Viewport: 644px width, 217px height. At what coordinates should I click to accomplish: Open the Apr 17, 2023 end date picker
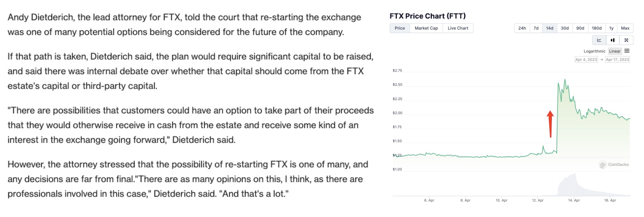617,60
